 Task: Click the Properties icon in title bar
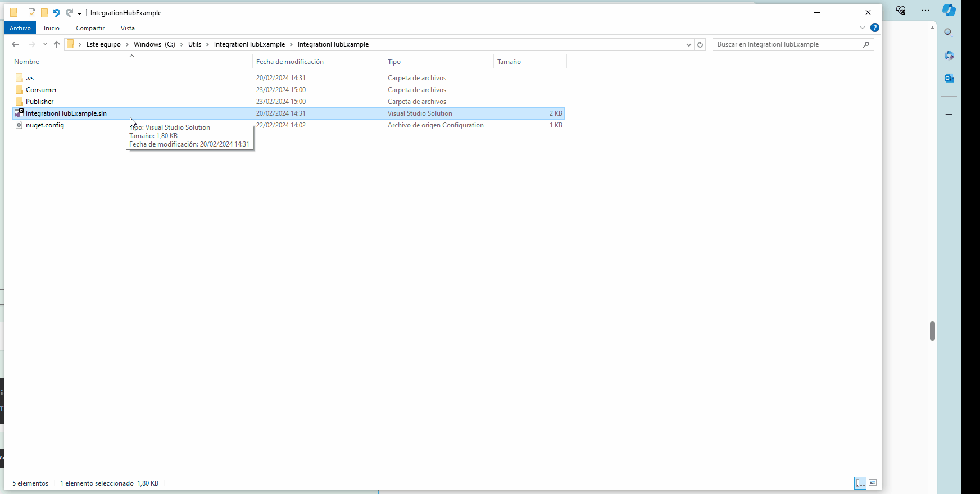click(x=32, y=13)
